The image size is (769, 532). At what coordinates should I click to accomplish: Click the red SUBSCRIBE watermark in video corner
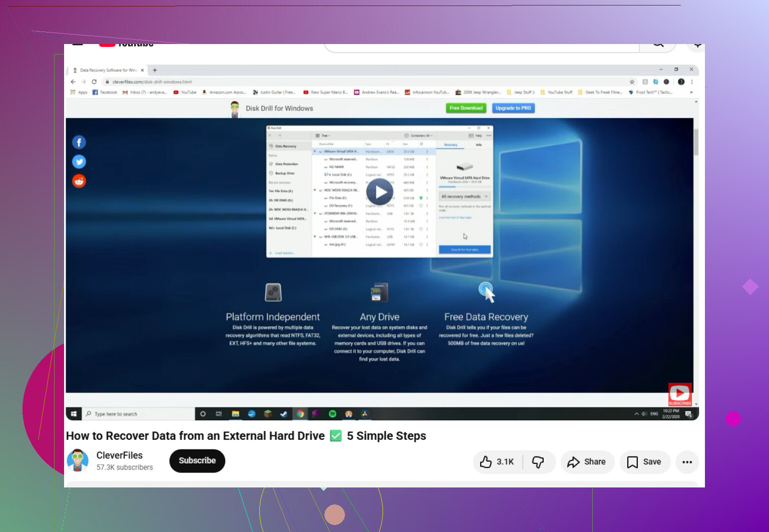680,394
